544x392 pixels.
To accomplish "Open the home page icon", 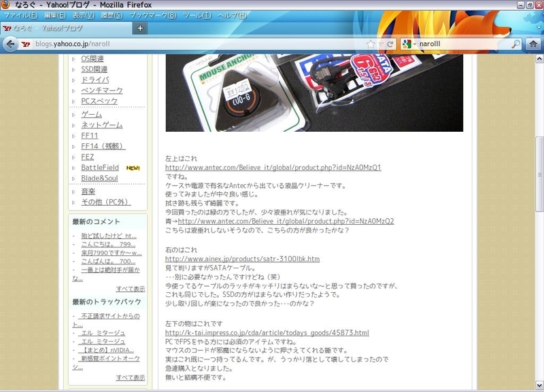I will click(x=533, y=44).
